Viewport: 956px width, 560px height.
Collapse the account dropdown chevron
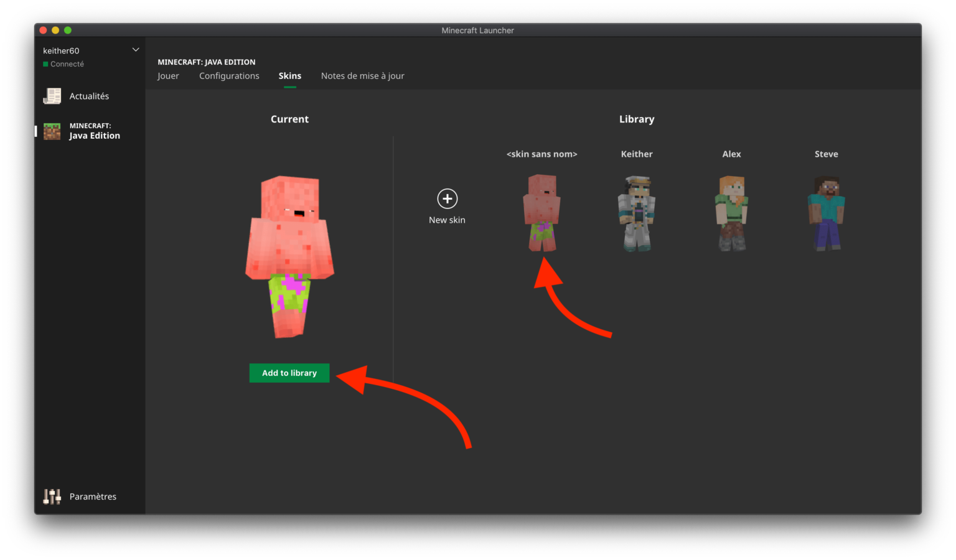click(x=135, y=49)
